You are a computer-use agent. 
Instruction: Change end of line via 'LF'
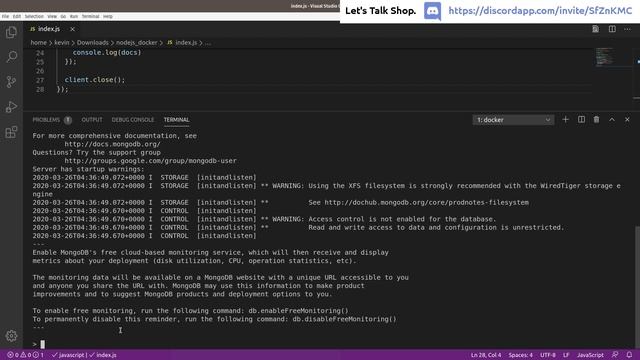click(566, 355)
